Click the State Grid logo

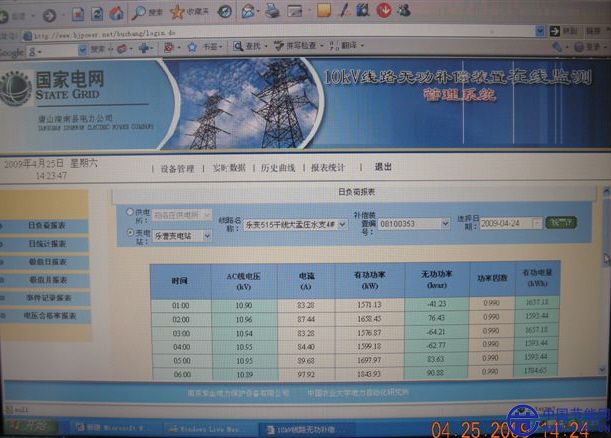(x=15, y=88)
